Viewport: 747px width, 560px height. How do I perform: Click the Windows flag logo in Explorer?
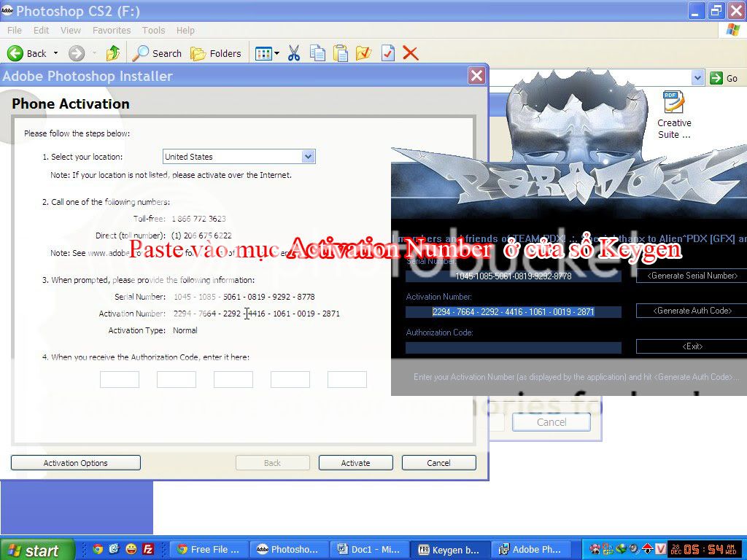[x=733, y=30]
